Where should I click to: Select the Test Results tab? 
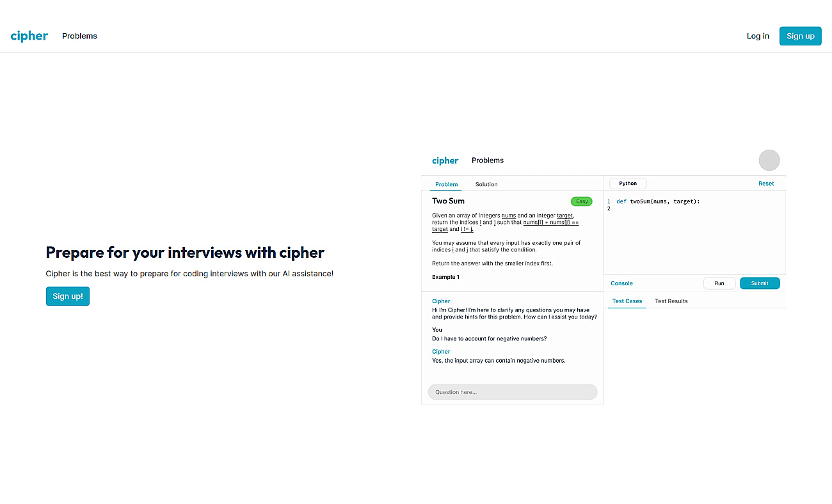tap(671, 301)
